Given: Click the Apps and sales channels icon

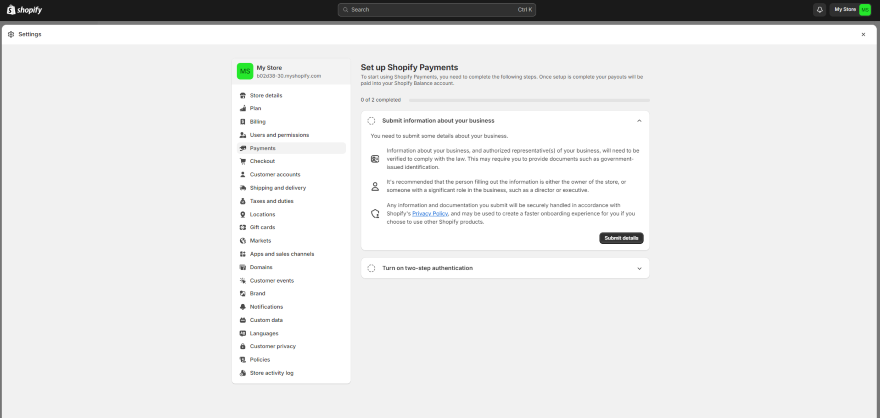Looking at the screenshot, I should point(242,254).
